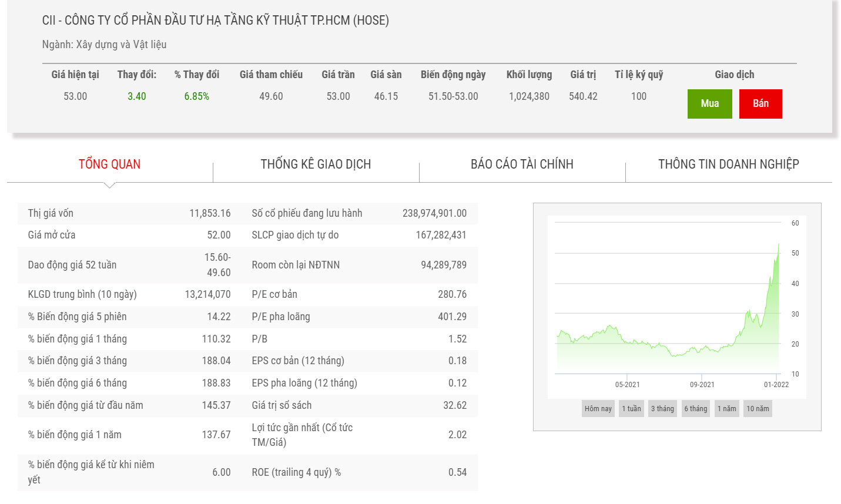
Task: Show the 6 tháng price chart
Action: tap(695, 409)
